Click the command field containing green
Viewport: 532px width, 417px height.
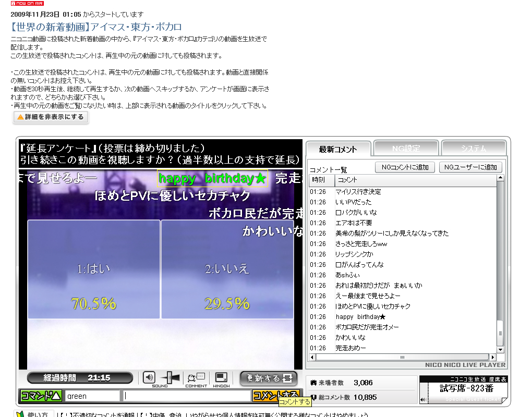click(92, 396)
